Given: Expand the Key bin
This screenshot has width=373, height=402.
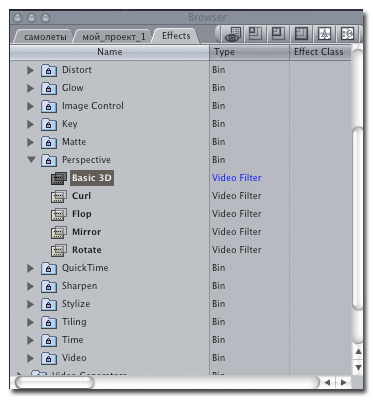Looking at the screenshot, I should pos(30,124).
